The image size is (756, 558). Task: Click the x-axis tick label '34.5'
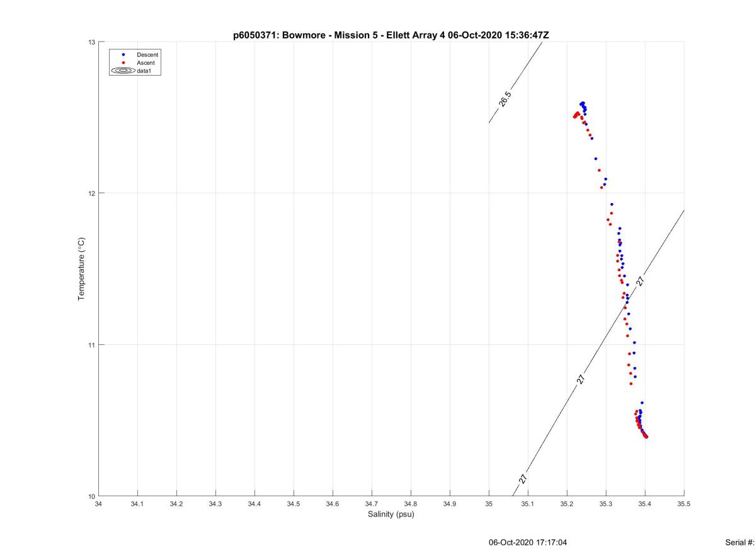click(294, 504)
